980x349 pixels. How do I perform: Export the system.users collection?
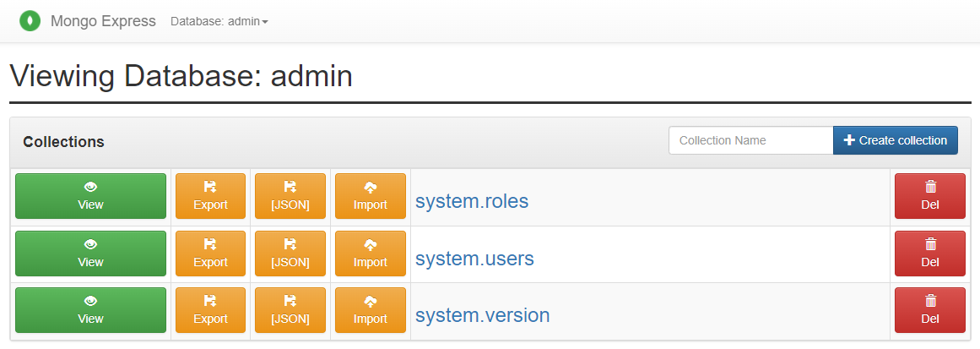point(211,254)
